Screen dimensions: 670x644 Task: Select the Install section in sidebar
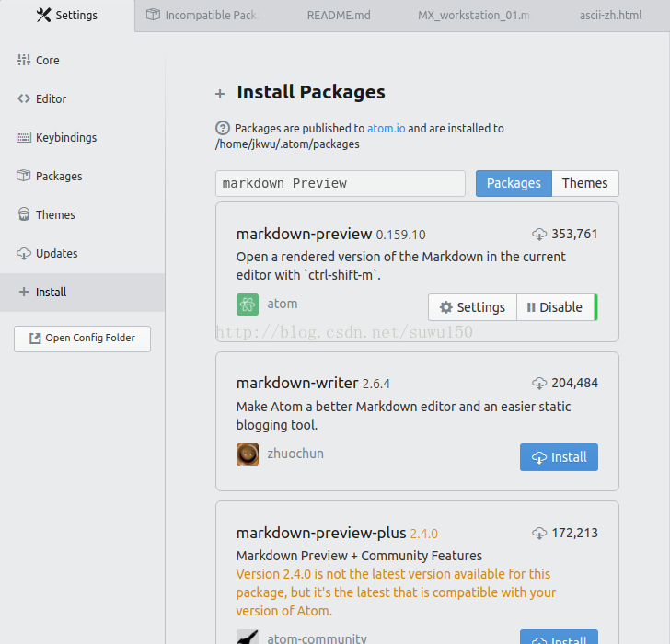83,293
